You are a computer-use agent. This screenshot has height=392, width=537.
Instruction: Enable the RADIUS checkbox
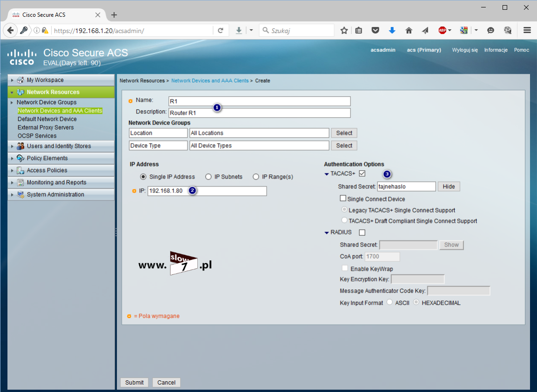pyautogui.click(x=362, y=233)
